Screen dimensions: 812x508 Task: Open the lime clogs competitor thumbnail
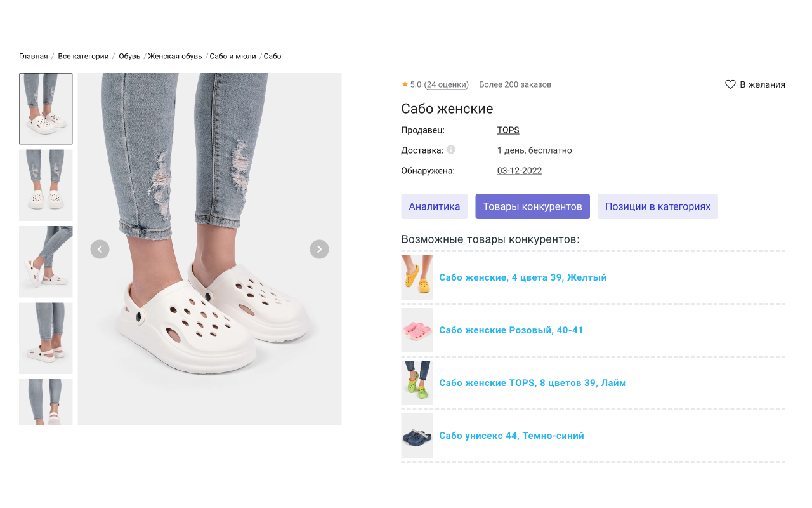pyautogui.click(x=417, y=383)
